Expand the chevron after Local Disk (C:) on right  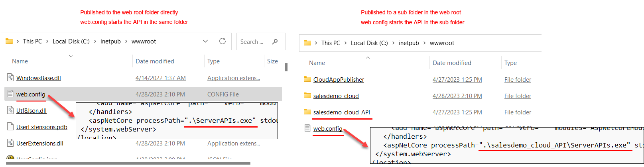pos(394,43)
